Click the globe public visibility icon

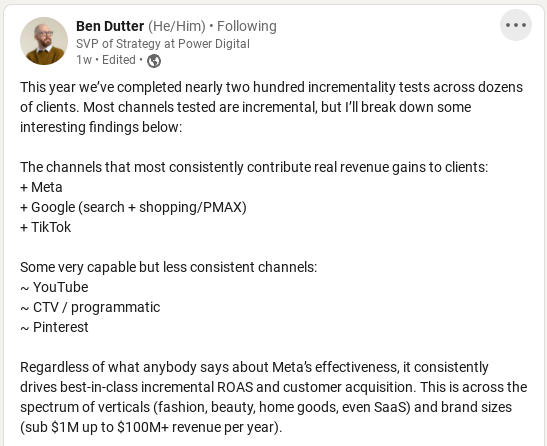[154, 61]
